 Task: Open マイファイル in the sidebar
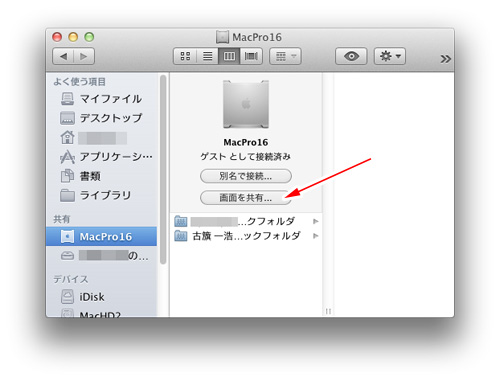click(102, 99)
